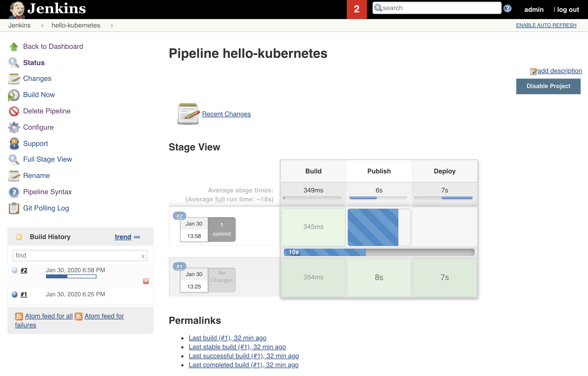The height and width of the screenshot is (376, 588).
Task: Click build #2 status ball icon
Action: click(15, 270)
